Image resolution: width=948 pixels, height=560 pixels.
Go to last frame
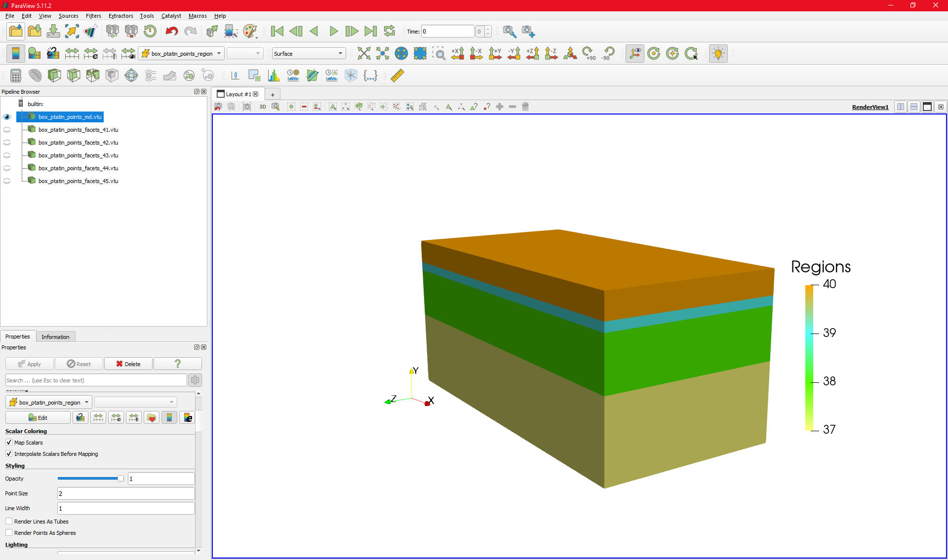click(371, 31)
